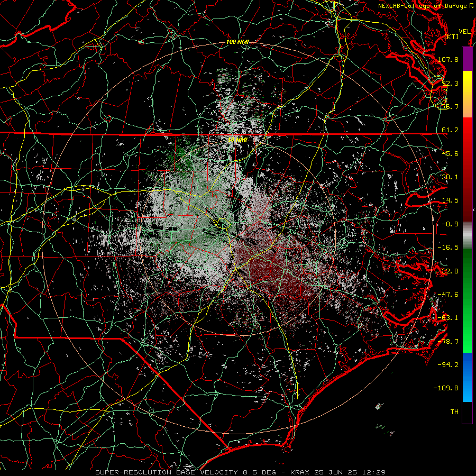Screen dimensions: 476x476
Task: Click the [KT] units label
Action: click(x=452, y=36)
